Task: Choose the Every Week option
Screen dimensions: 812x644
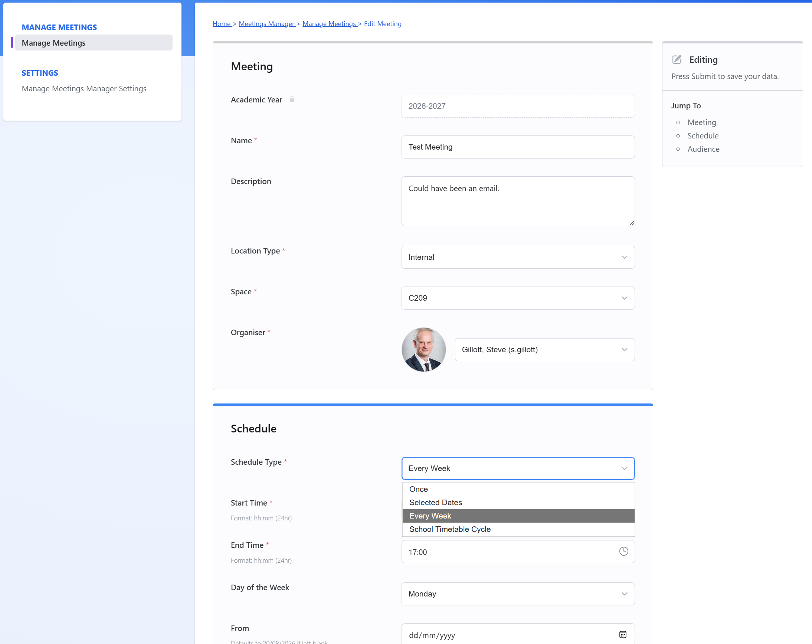Action: (x=518, y=516)
